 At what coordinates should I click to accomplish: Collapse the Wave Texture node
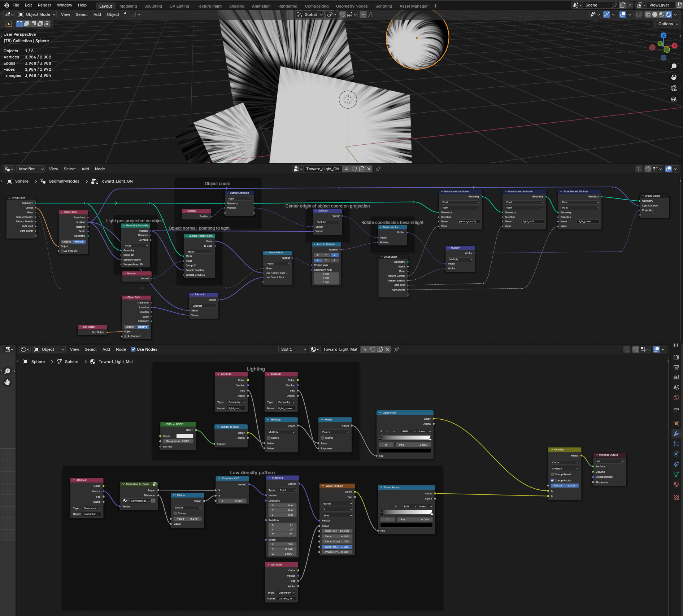tap(323, 486)
